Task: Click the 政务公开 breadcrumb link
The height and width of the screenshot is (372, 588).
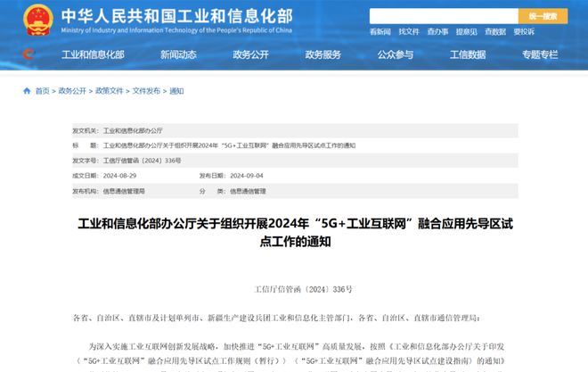Action: (x=72, y=91)
